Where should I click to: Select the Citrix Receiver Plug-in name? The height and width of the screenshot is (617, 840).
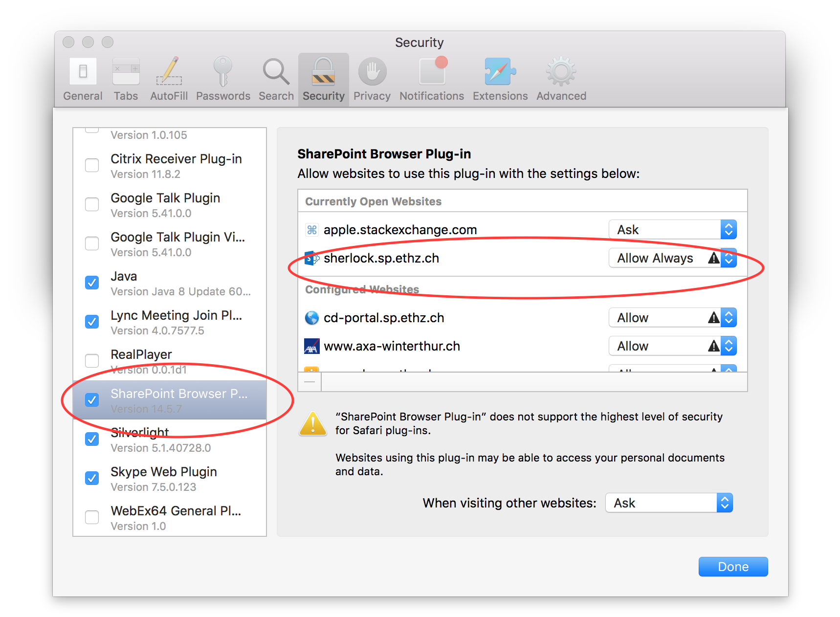(176, 159)
